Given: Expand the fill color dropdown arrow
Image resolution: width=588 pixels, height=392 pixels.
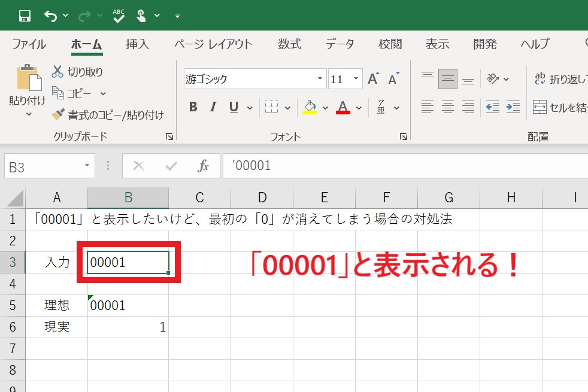Looking at the screenshot, I should point(325,108).
